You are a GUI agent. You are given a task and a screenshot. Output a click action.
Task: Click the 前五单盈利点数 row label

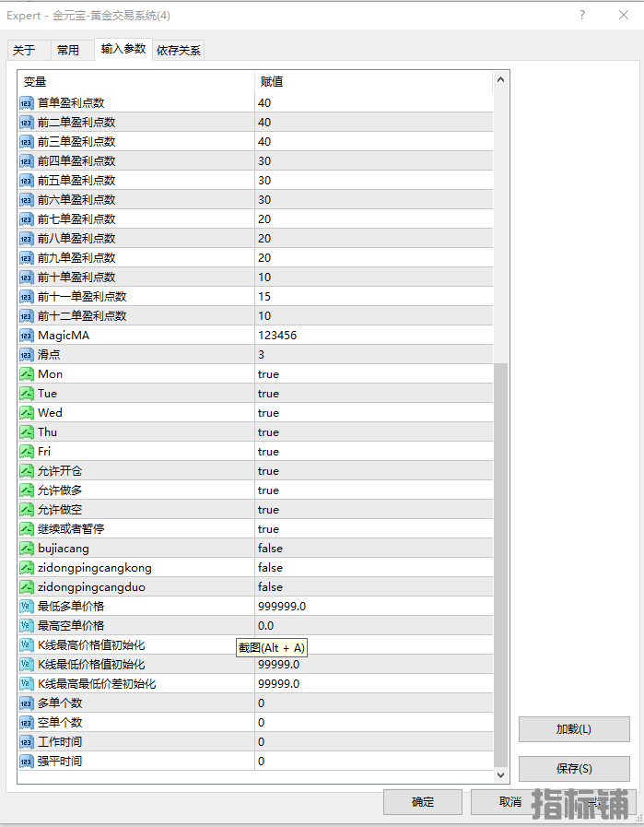[x=76, y=181]
